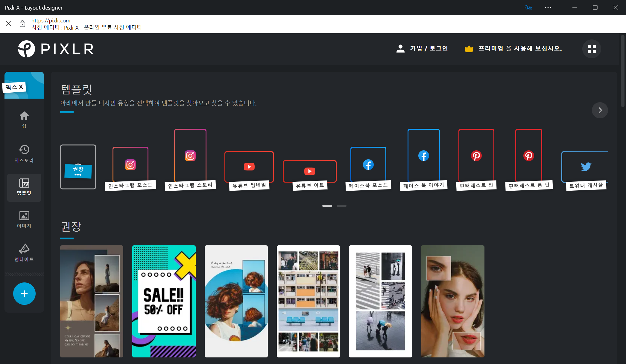Select the Images (이미지) sidebar icon
The height and width of the screenshot is (364, 626).
click(x=24, y=219)
